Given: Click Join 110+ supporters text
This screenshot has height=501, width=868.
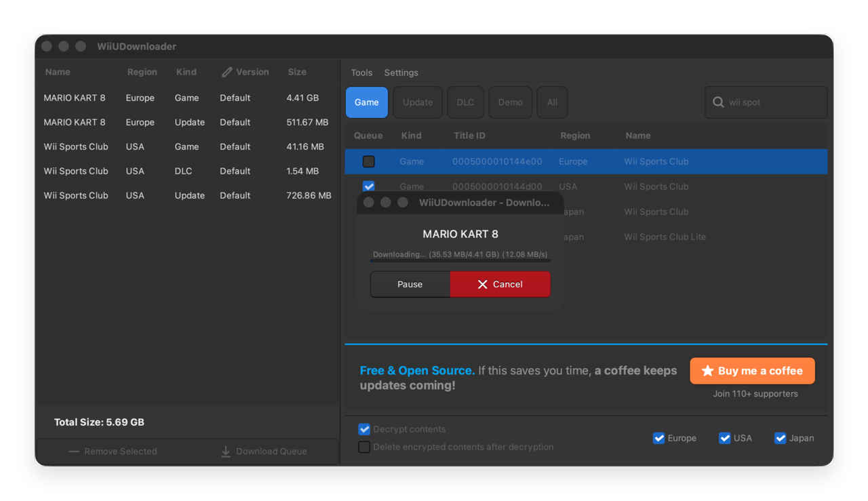Looking at the screenshot, I should click(755, 394).
